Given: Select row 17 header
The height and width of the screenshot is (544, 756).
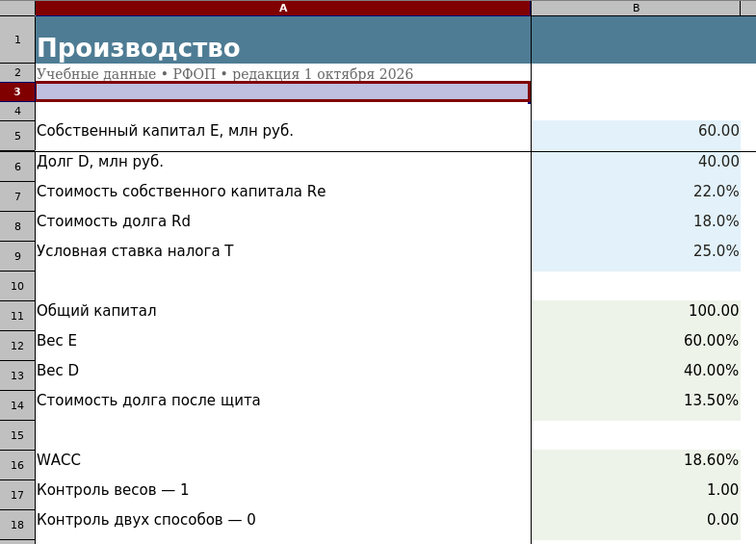Looking at the screenshot, I should coord(17,495).
